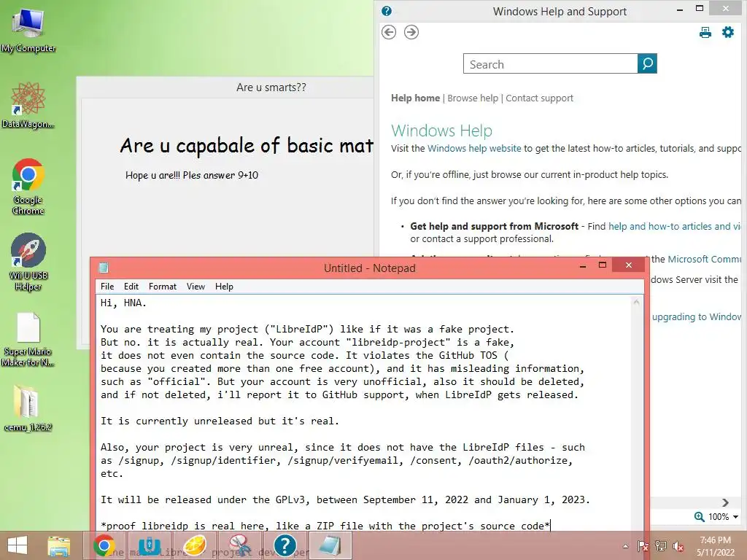Open the 100% zoom dropdown in Help
747x560 pixels.
point(723,517)
